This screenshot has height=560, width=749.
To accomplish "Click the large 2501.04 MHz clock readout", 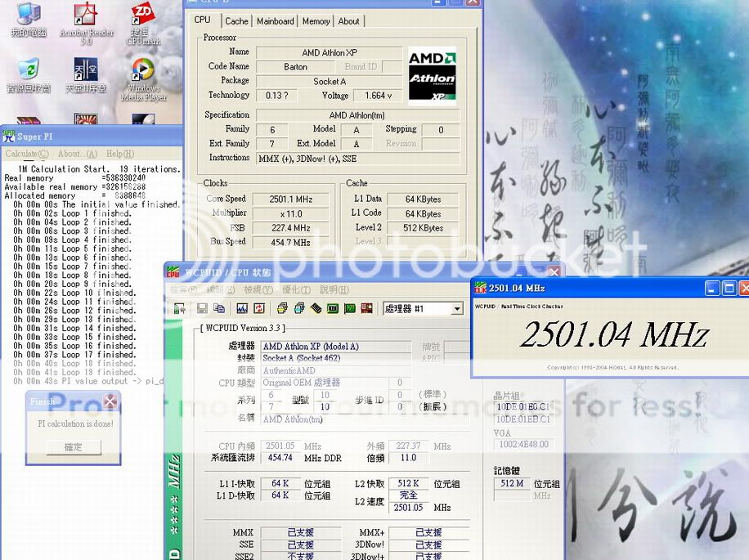I will 614,334.
